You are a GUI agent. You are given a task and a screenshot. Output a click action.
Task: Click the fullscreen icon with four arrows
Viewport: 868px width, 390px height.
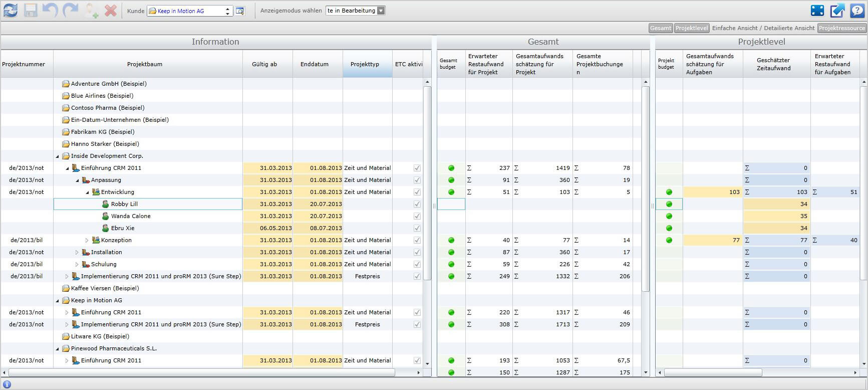pyautogui.click(x=817, y=11)
